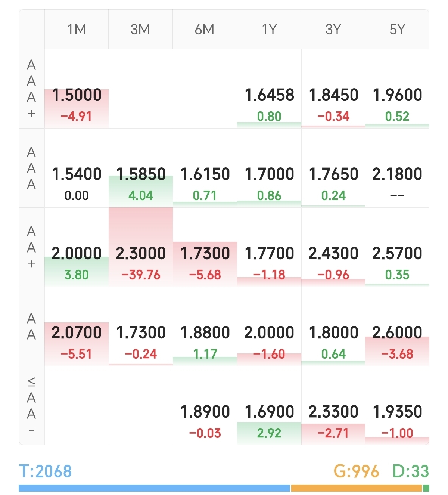The width and height of the screenshot is (448, 495).
Task: Open the AAA+ 1M cell showing 1.5000
Action: (x=77, y=105)
